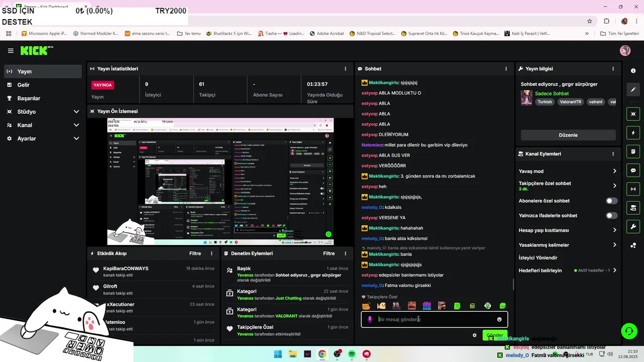Select the pencil edit icon in right toolbar
The height and width of the screenshot is (362, 644).
pyautogui.click(x=633, y=89)
